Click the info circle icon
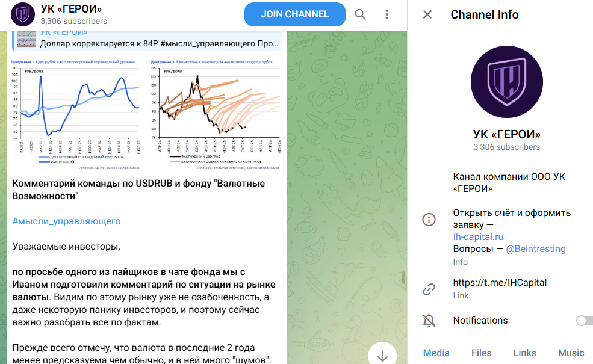Viewport: 593px width, 364px height. point(429,219)
